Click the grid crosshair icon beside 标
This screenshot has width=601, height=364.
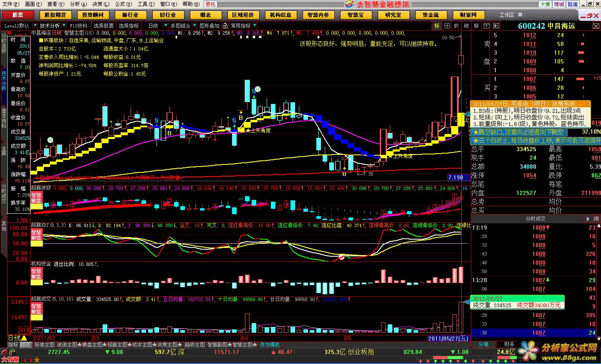click(447, 25)
